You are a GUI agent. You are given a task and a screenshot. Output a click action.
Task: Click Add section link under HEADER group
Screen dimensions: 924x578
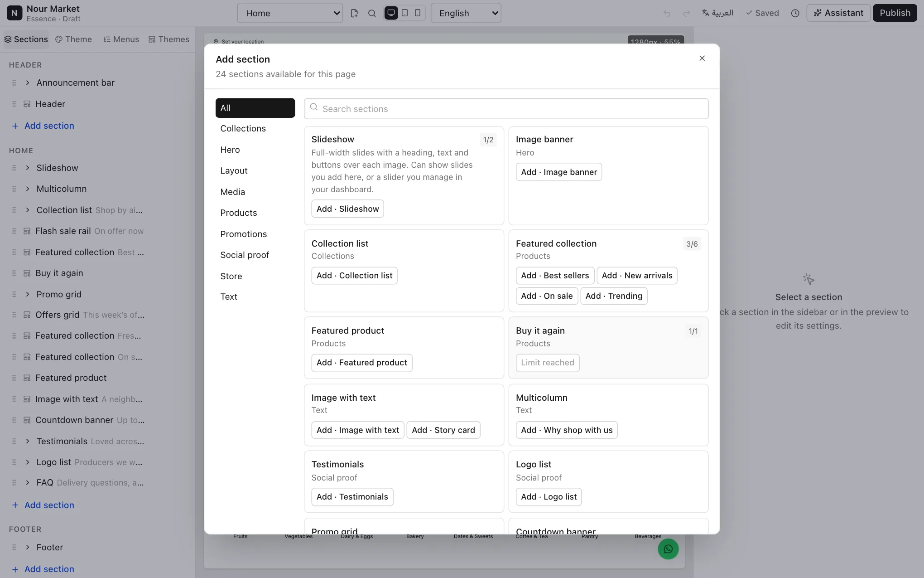click(x=43, y=126)
